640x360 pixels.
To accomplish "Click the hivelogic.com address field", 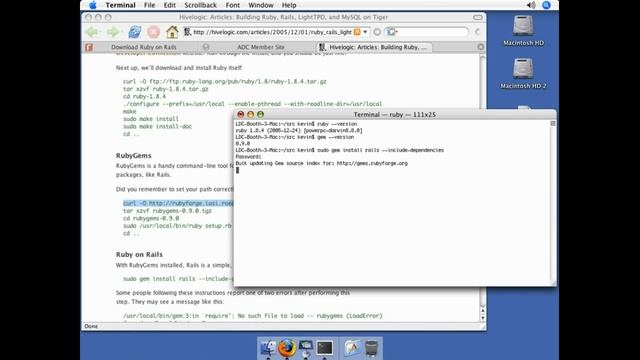I will click(x=272, y=32).
